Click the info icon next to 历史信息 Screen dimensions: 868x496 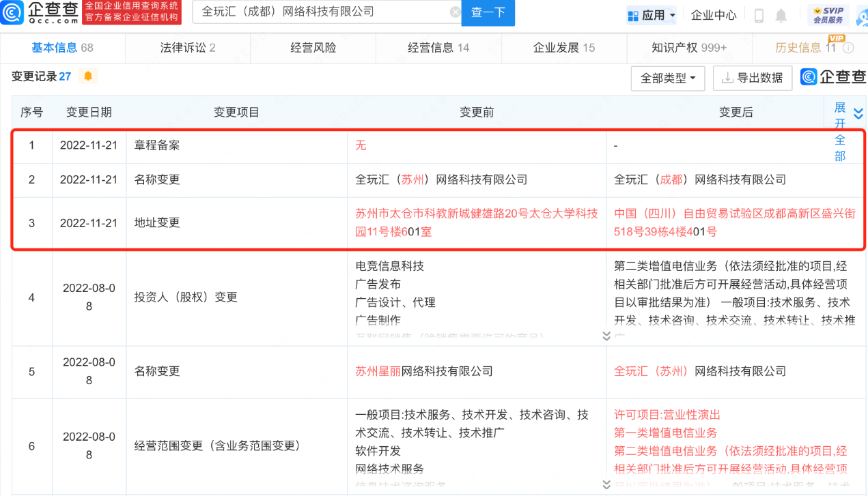click(x=848, y=48)
